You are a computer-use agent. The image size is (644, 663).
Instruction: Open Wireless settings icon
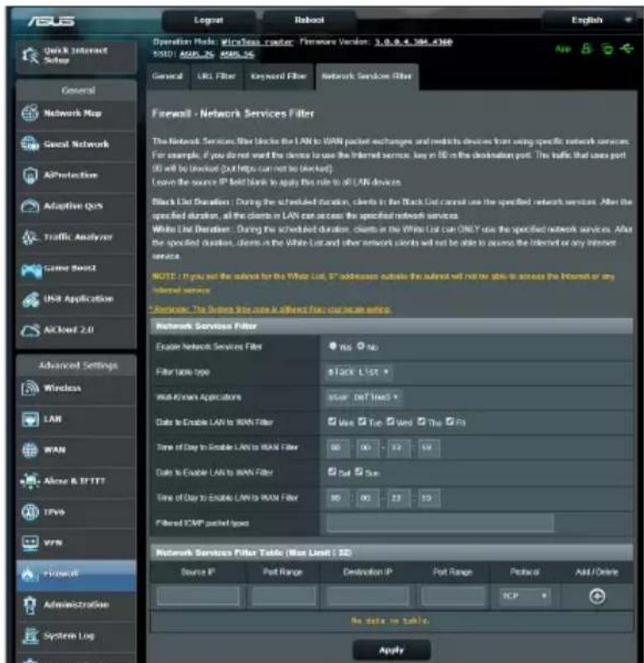click(30, 388)
